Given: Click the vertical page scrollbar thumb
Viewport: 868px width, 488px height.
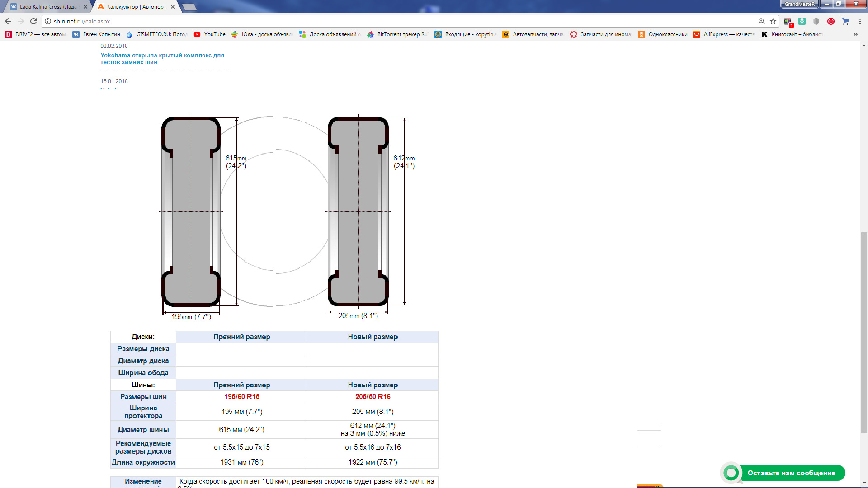Looking at the screenshot, I should coord(864,332).
